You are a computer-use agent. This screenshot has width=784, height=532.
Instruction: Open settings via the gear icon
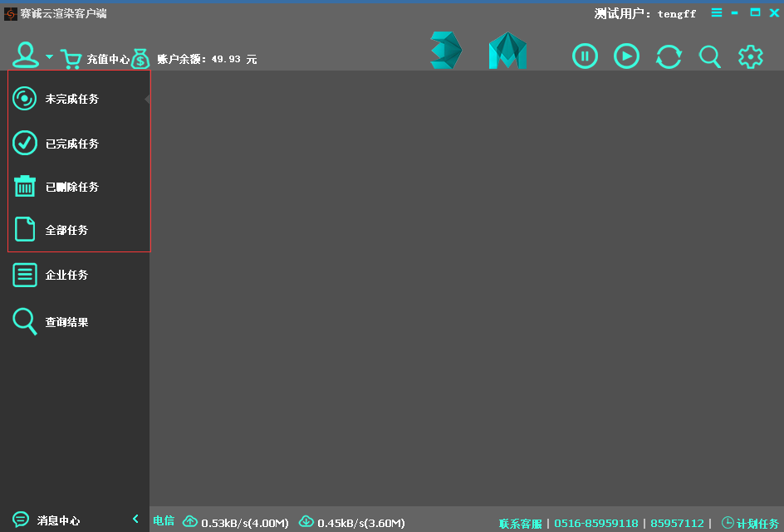pos(751,56)
